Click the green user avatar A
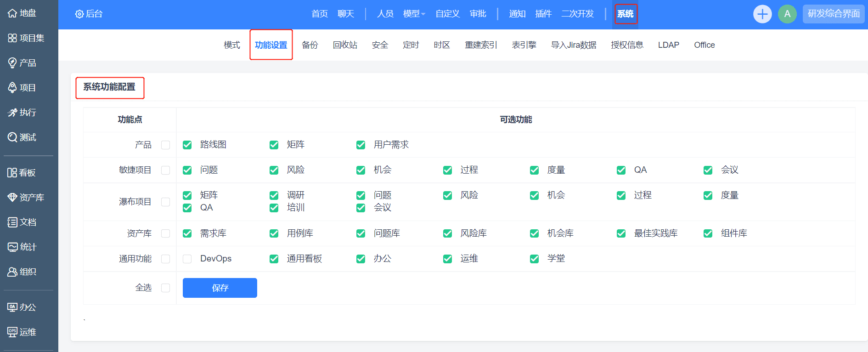 point(787,14)
